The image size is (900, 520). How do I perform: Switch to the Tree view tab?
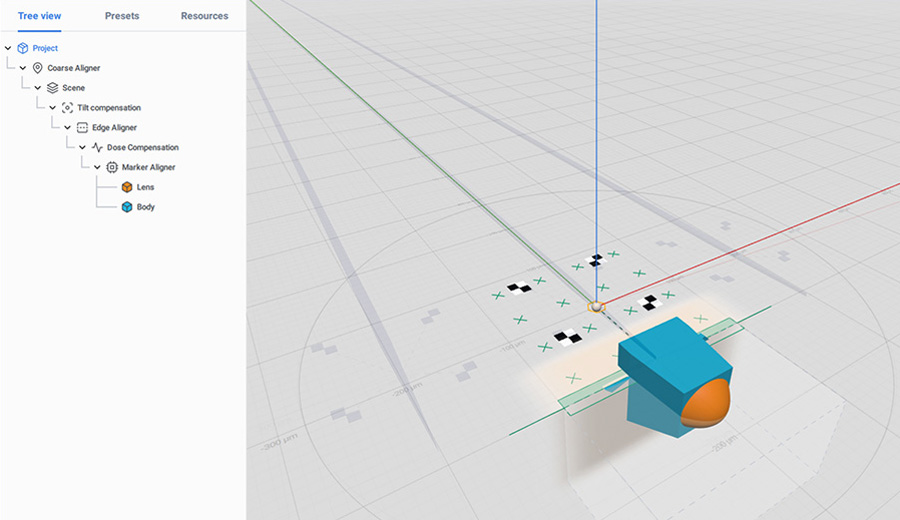click(x=39, y=16)
